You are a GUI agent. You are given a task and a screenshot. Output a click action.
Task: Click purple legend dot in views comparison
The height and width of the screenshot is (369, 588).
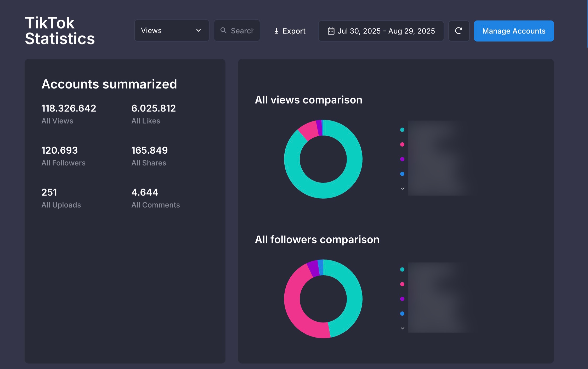(402, 159)
